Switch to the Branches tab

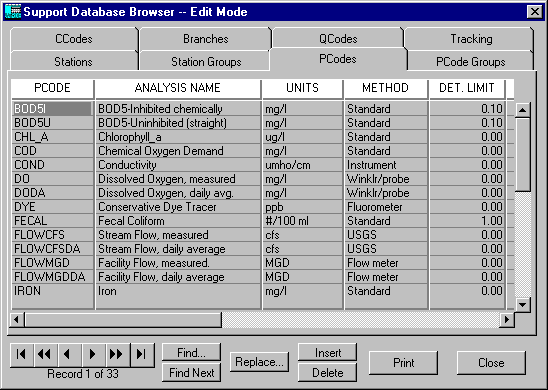(x=206, y=39)
